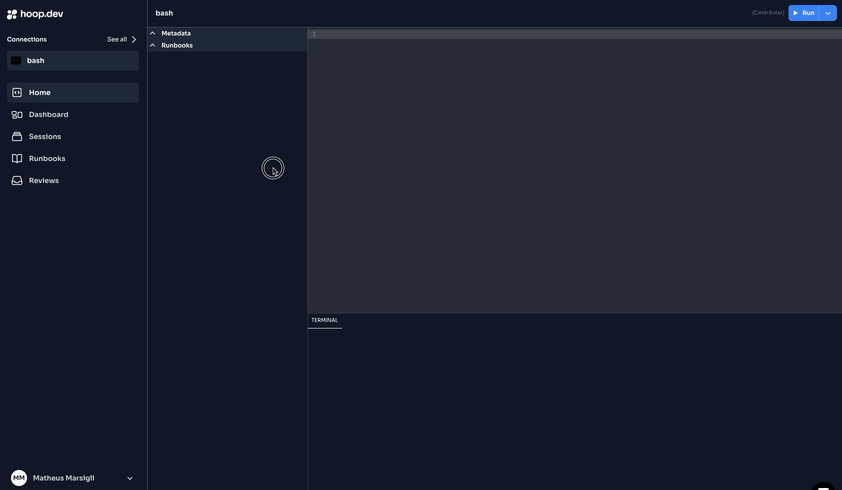
Task: Toggle the Runbooks panel section chevron
Action: tap(153, 45)
